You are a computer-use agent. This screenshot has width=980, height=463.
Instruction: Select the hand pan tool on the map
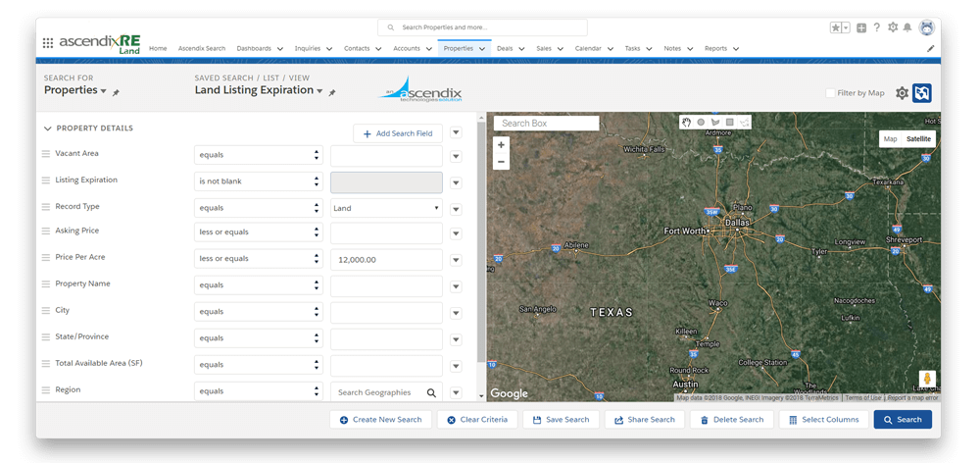click(687, 122)
